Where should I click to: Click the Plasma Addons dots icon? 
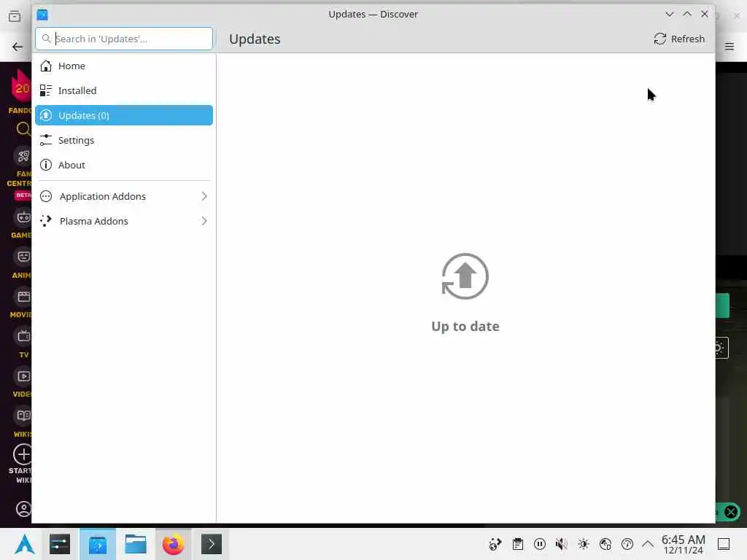click(x=46, y=221)
